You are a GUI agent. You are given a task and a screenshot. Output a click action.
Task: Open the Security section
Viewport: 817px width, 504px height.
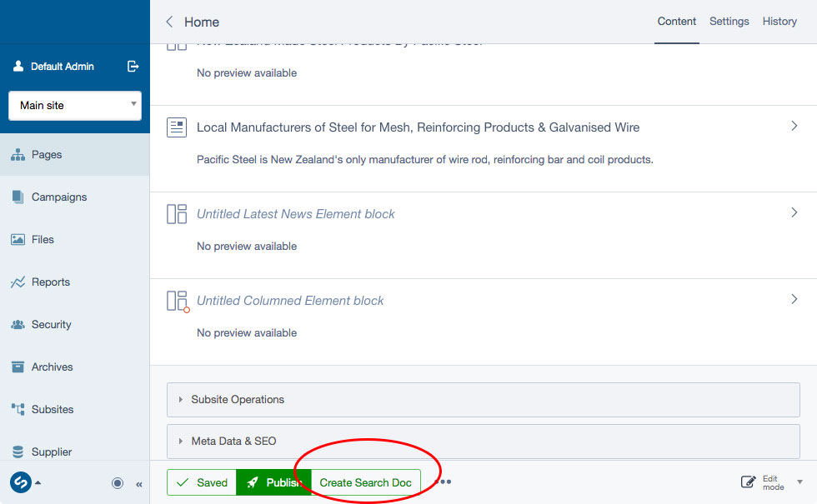click(74, 324)
